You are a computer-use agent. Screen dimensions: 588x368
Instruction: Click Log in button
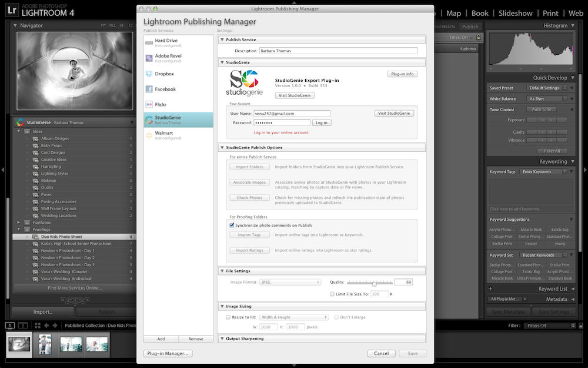pyautogui.click(x=322, y=123)
